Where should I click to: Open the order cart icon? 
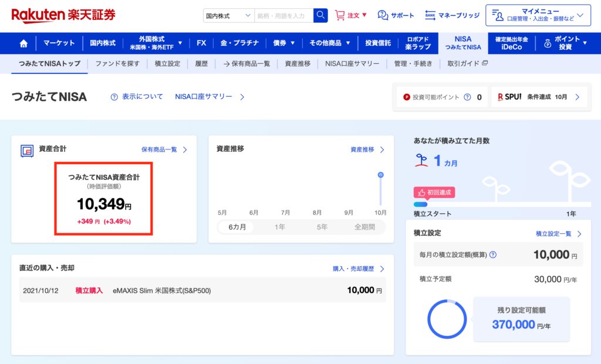(x=340, y=15)
